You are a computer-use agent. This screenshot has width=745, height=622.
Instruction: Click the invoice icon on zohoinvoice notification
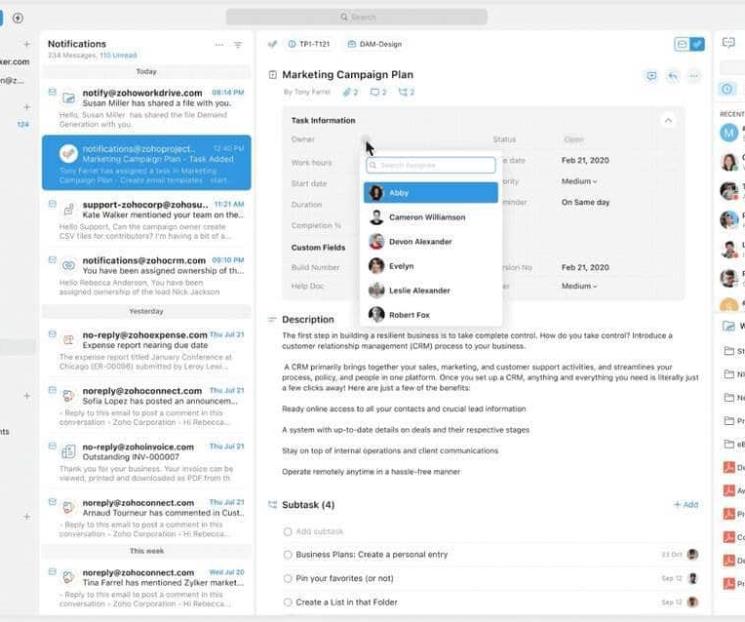[x=68, y=451]
